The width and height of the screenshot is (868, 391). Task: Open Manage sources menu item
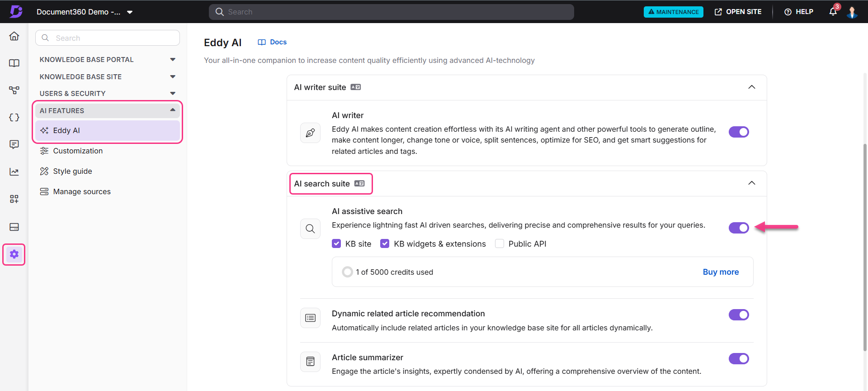tap(82, 192)
